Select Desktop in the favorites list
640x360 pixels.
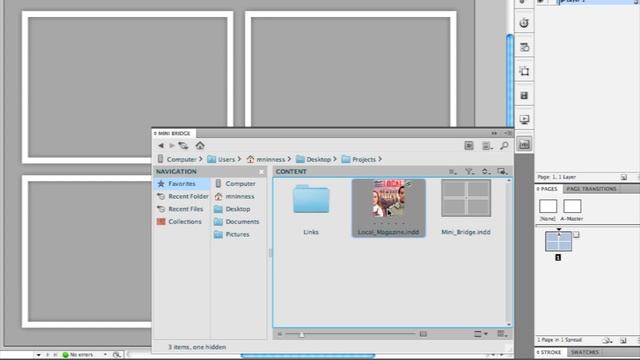[x=232, y=209]
